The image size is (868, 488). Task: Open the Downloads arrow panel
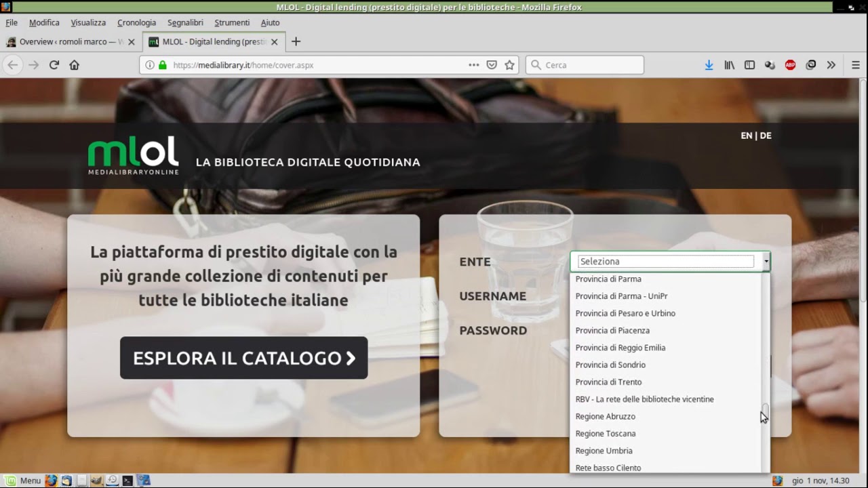pyautogui.click(x=709, y=65)
